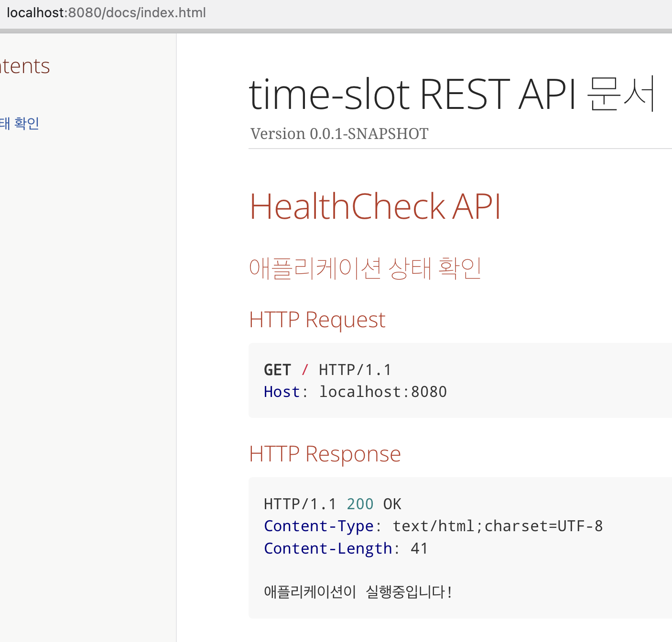The image size is (672, 642).
Task: Click the 'HTTP Request' heading
Action: point(317,320)
